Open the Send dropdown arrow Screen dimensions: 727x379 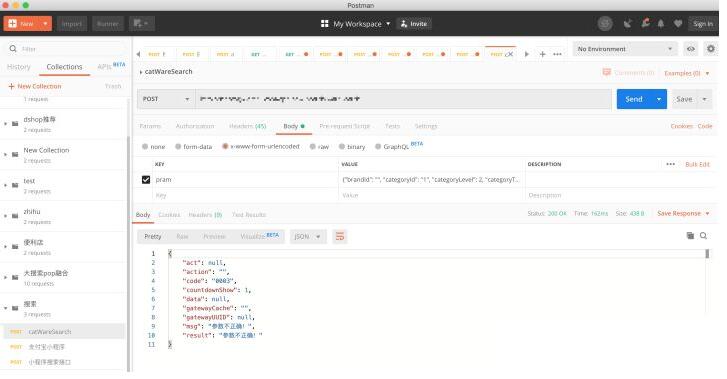point(658,99)
